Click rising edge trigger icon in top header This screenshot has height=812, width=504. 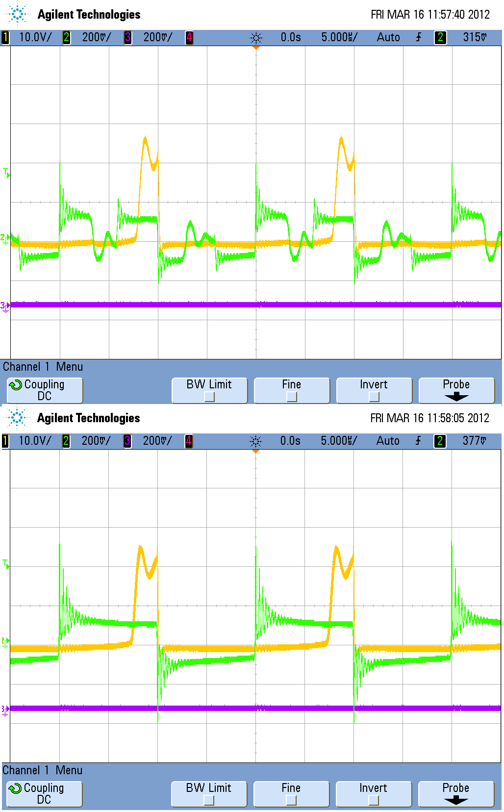419,37
